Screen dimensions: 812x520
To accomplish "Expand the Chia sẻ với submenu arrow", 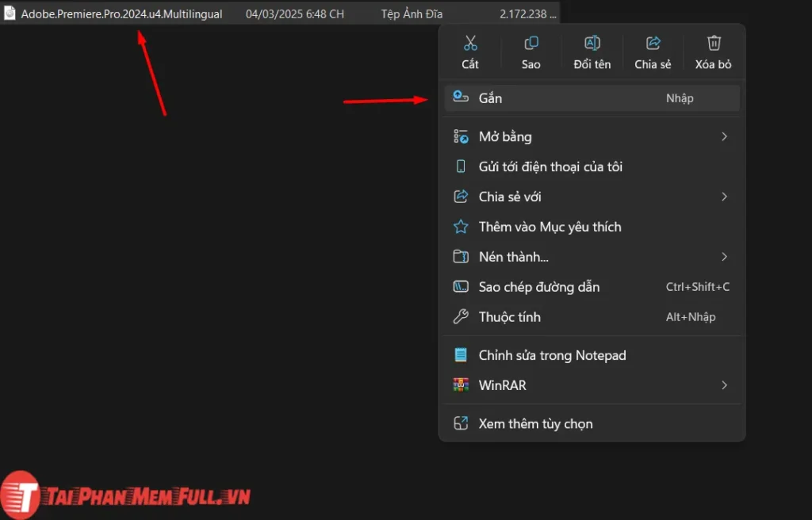I will 724,197.
